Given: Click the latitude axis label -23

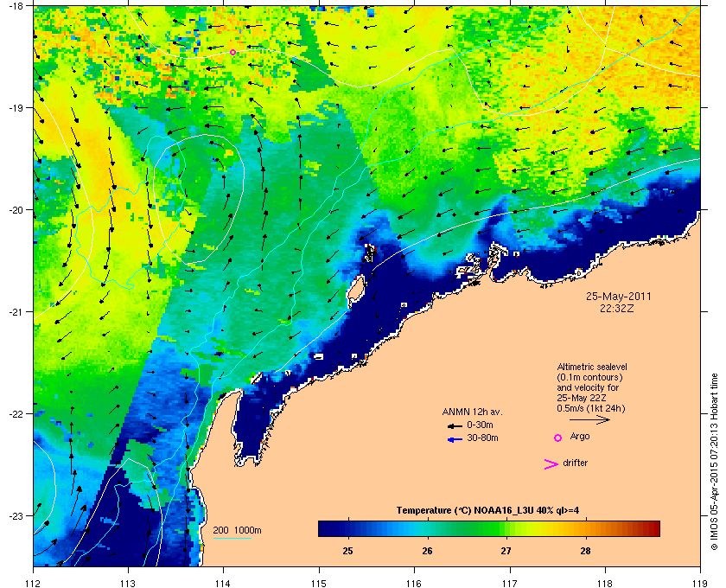Looking at the screenshot, I should click(x=16, y=515).
